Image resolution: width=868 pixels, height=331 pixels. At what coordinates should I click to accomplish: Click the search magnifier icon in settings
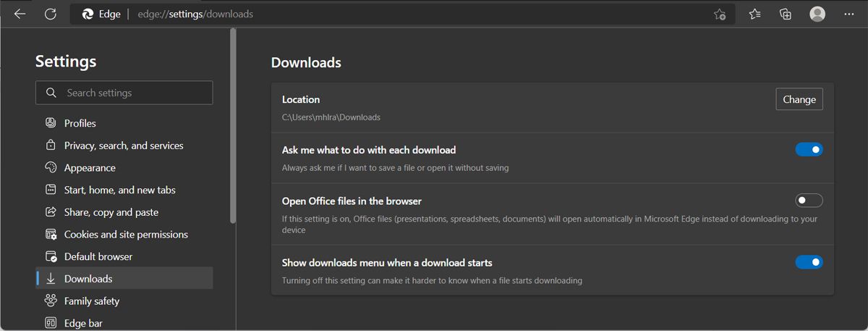click(51, 93)
